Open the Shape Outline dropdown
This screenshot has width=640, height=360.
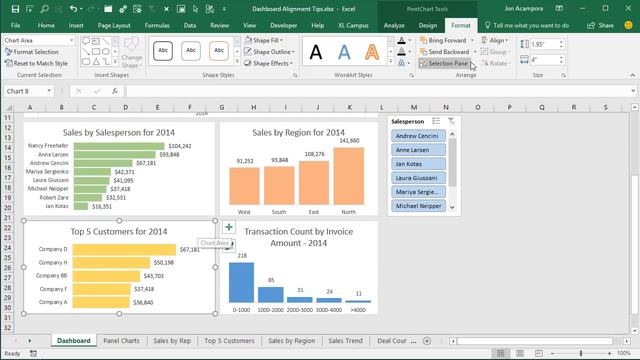(269, 52)
